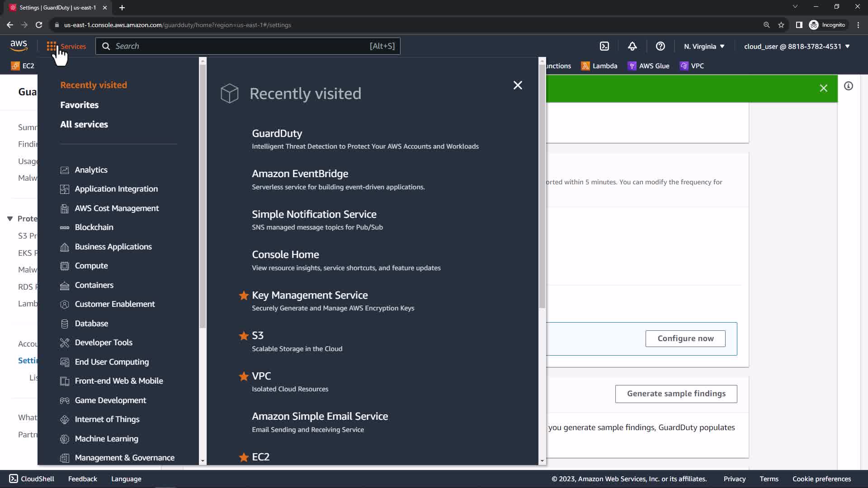
Task: Open the Favorites menu section
Action: 79,105
